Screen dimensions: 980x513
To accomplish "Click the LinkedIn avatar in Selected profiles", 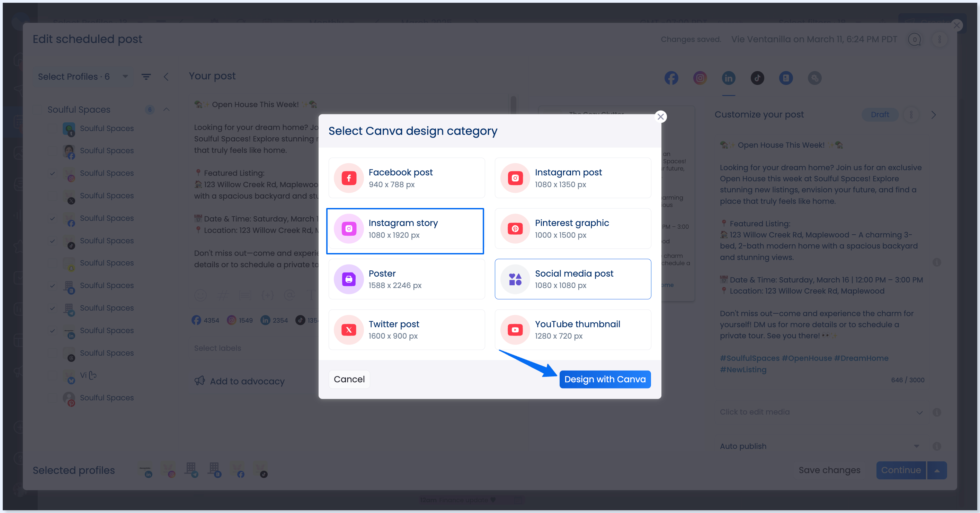I will point(146,471).
